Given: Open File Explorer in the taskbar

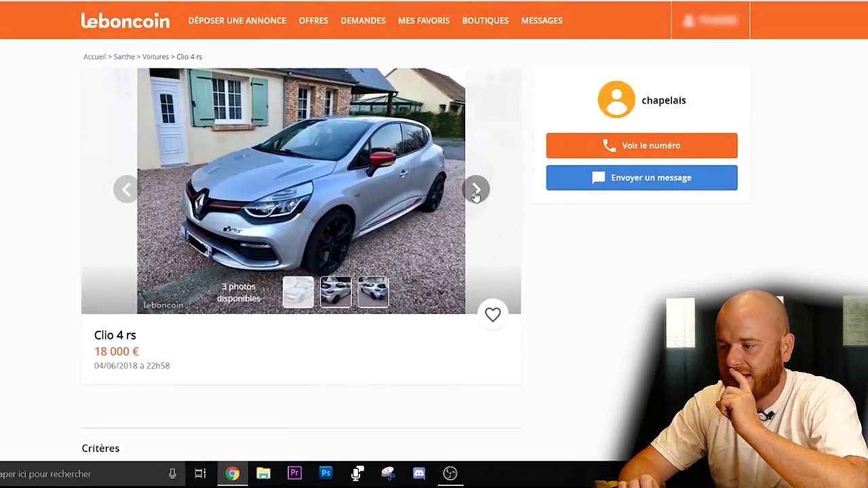Looking at the screenshot, I should coord(263,473).
